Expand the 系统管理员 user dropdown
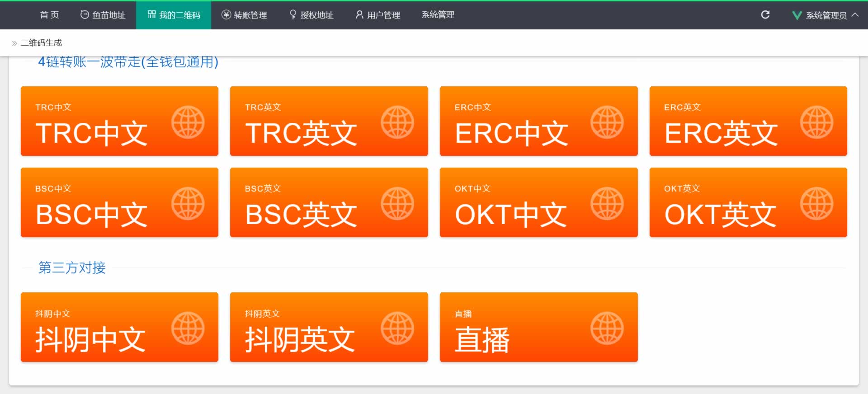 (x=826, y=15)
